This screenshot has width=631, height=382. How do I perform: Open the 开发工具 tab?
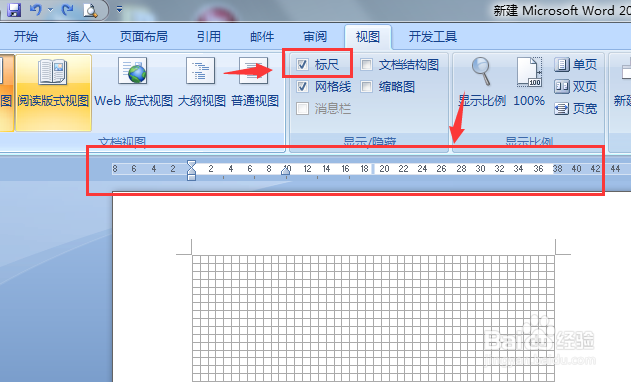coord(433,37)
